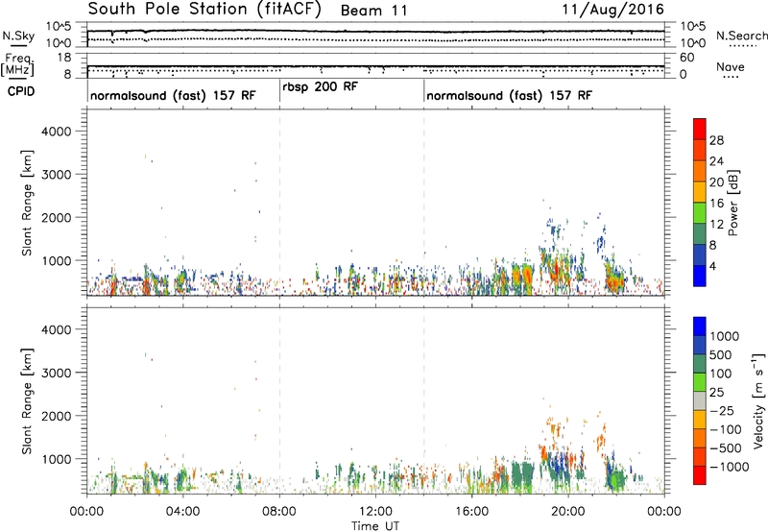Click the 'CPID' row label
Image resolution: width=768 pixels, height=532 pixels.
(x=21, y=91)
